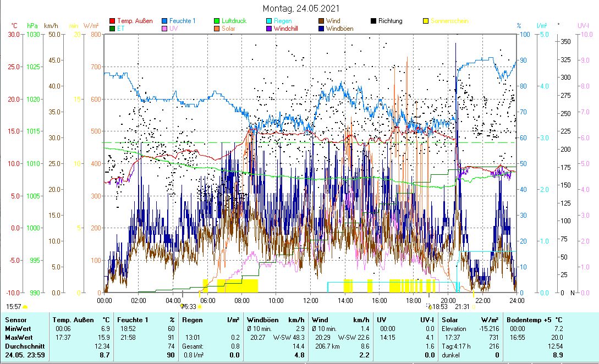Image resolution: width=599 pixels, height=364 pixels.
Task: Click the maximum temperature value 15.9
Action: (105, 338)
